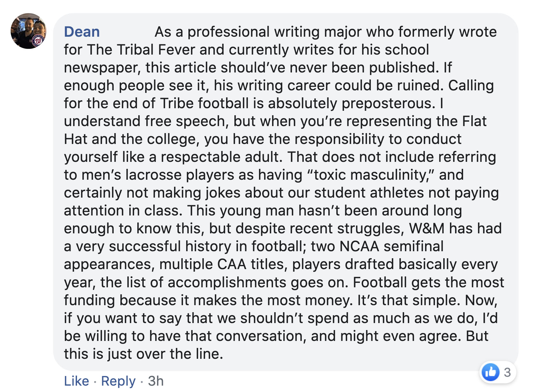Click the blue thumbs-up reaction icon
The width and height of the screenshot is (548, 392).
pyautogui.click(x=491, y=372)
